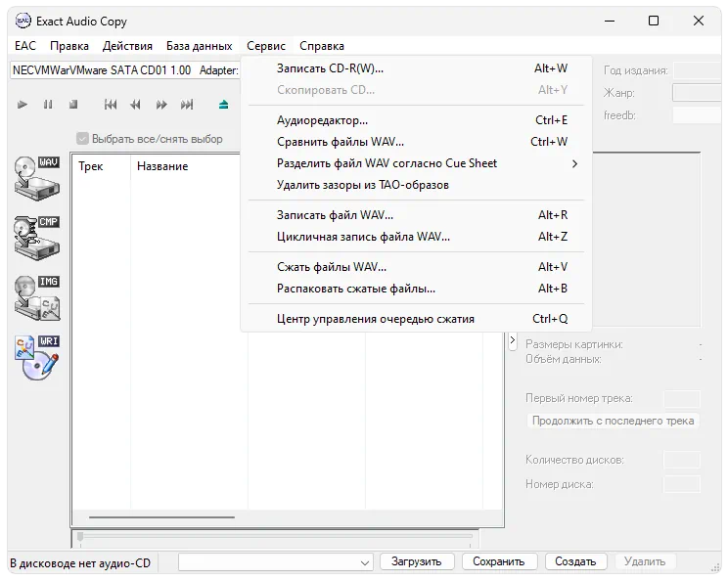
Task: Click the Количество дисков field
Action: [682, 460]
